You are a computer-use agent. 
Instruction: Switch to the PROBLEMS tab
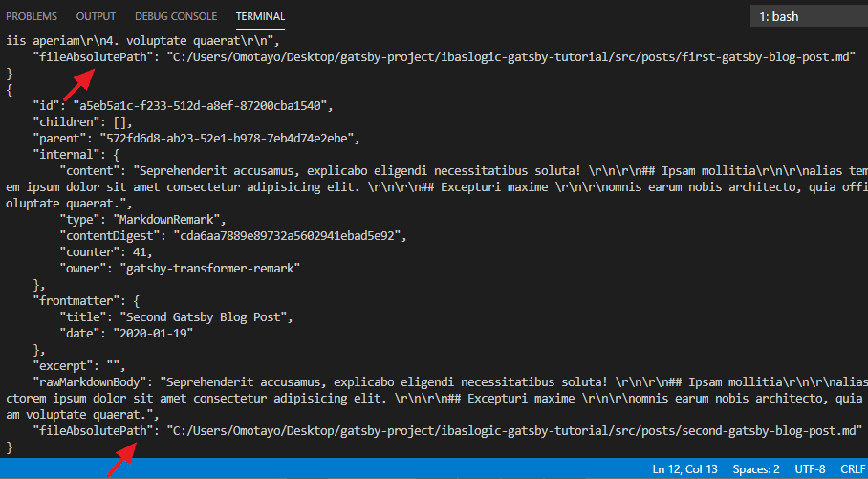[32, 16]
